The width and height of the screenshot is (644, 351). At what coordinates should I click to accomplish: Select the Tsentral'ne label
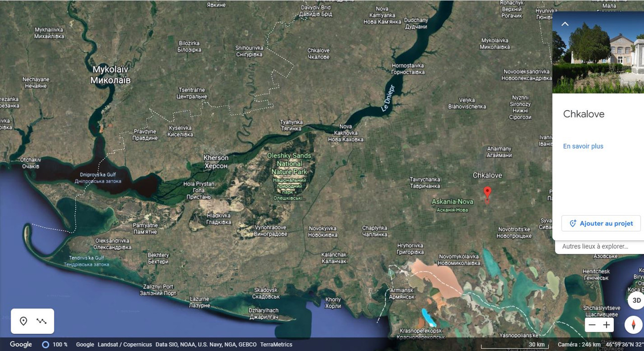(192, 93)
